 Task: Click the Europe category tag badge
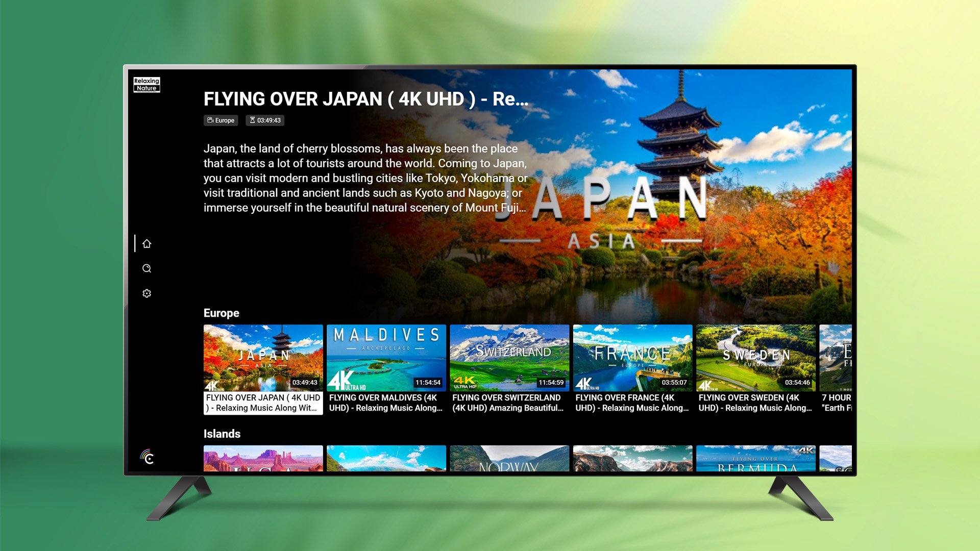220,120
